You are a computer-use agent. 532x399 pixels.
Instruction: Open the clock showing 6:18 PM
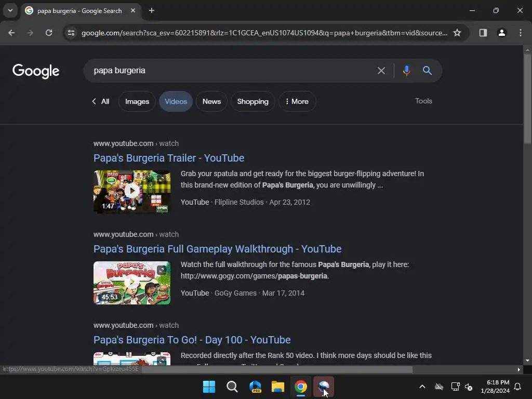pos(495,387)
